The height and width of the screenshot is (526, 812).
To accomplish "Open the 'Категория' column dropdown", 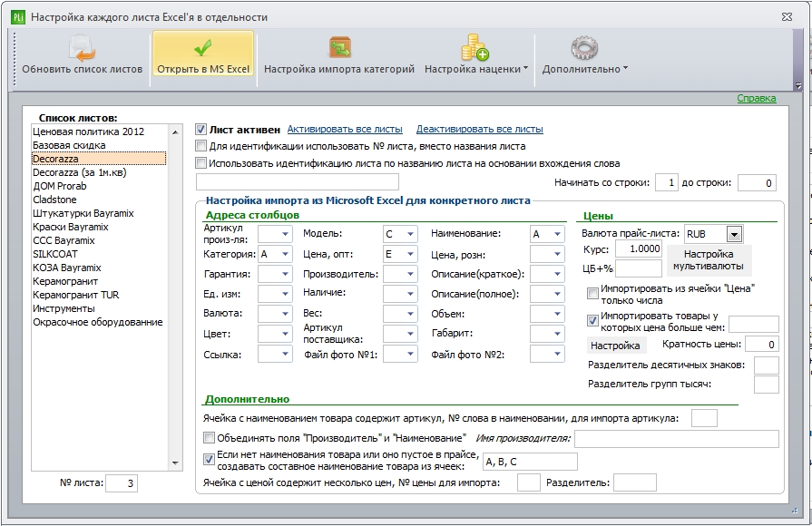I will point(285,254).
